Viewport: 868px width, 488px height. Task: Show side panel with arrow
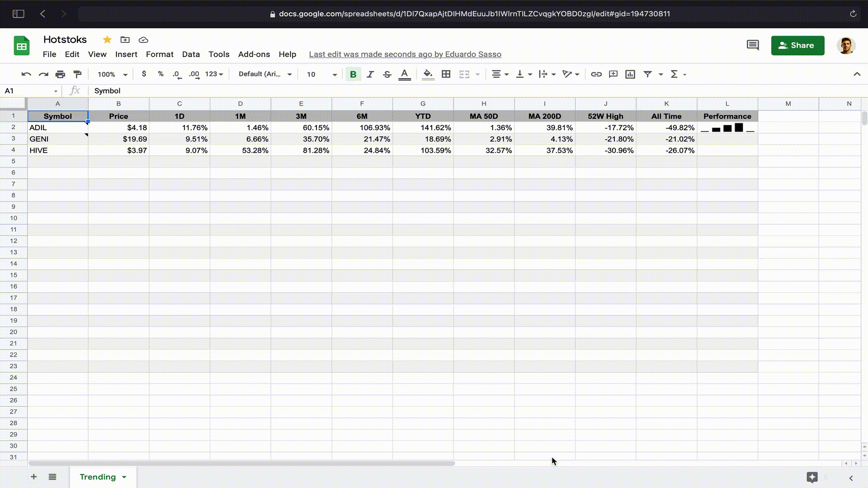point(851,478)
